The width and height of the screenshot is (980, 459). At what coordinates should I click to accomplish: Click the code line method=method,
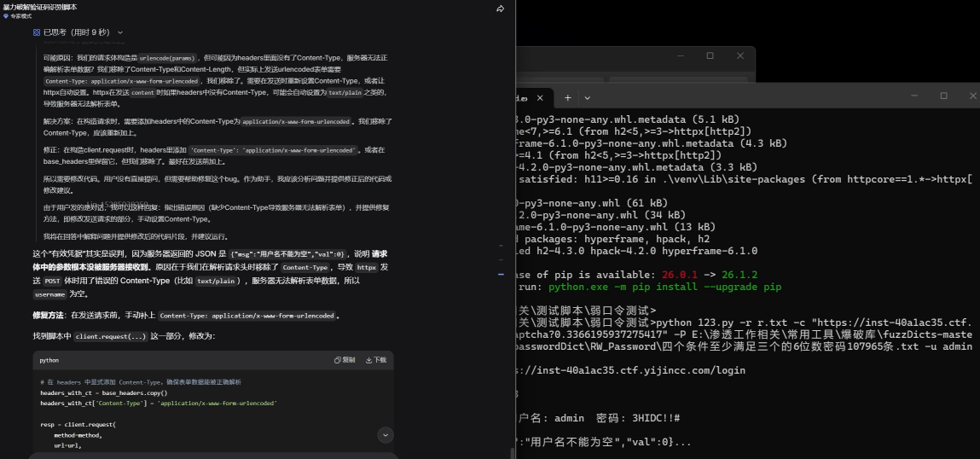pyautogui.click(x=78, y=434)
